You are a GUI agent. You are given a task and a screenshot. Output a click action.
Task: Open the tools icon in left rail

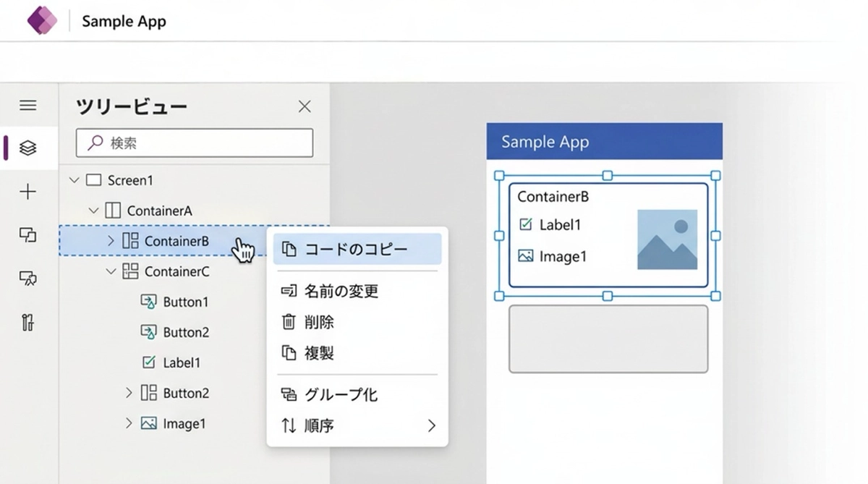click(28, 322)
